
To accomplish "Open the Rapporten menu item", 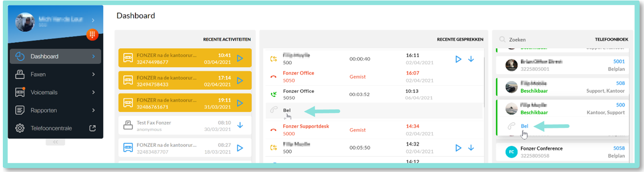I will 55,110.
